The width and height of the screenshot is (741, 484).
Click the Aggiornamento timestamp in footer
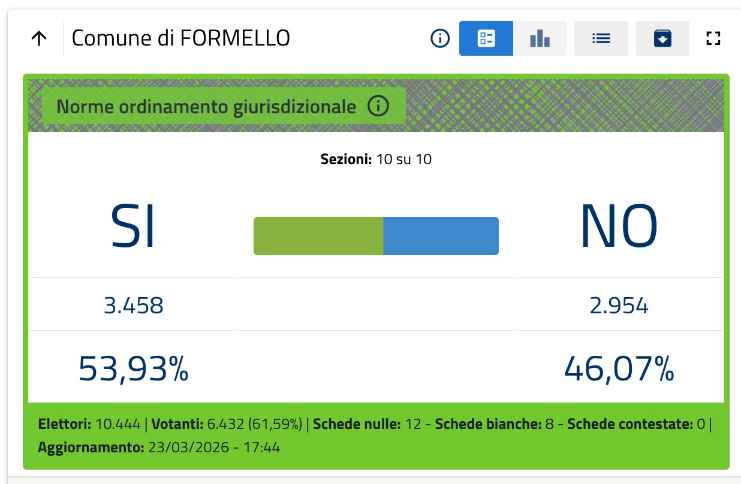159,447
